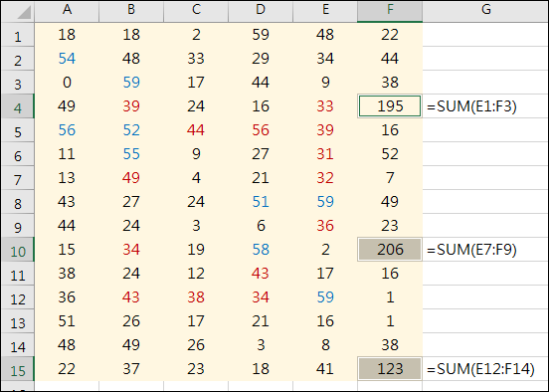Click the =SUM(E12:F14) formula text
The image size is (549, 392).
coord(480,369)
